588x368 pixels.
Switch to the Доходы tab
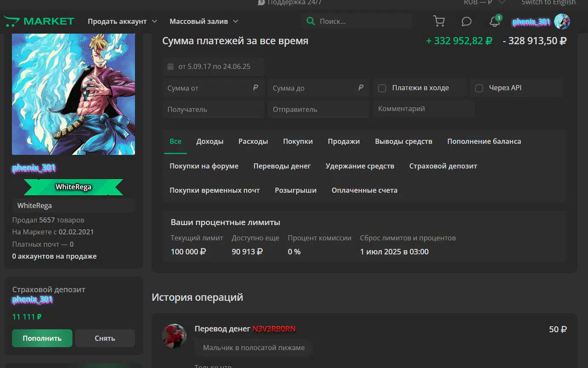[x=210, y=141]
